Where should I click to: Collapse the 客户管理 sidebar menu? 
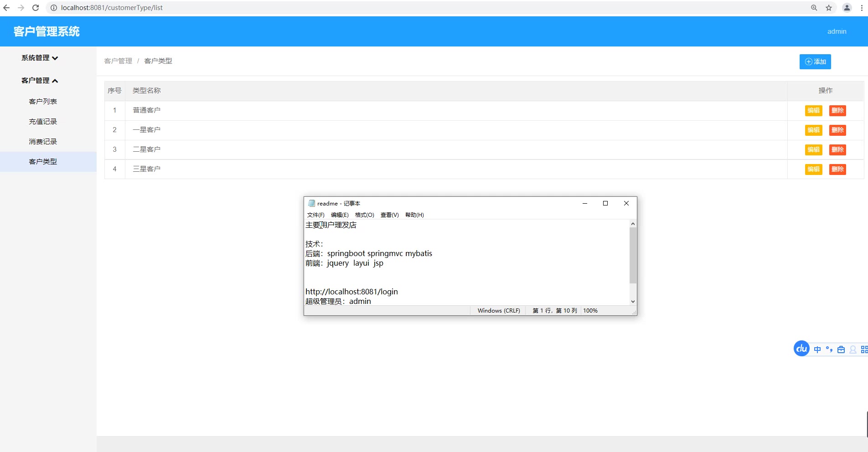click(40, 81)
